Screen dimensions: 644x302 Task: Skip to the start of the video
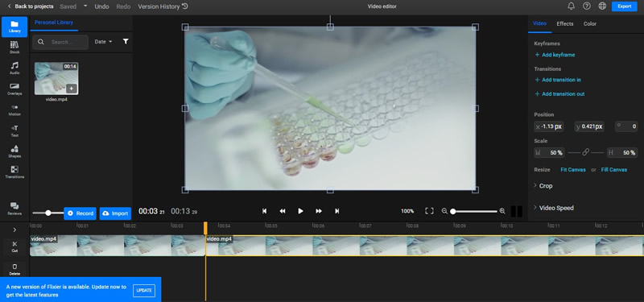tap(265, 211)
